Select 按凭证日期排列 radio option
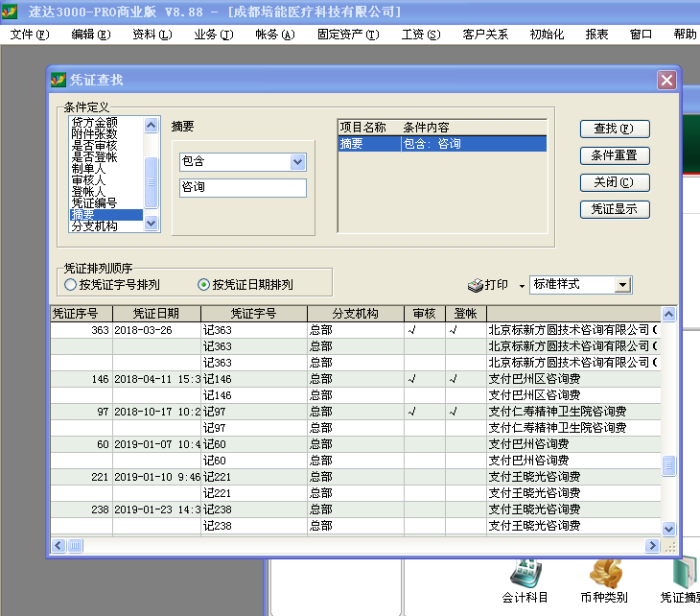Image resolution: width=700 pixels, height=616 pixels. pyautogui.click(x=203, y=285)
